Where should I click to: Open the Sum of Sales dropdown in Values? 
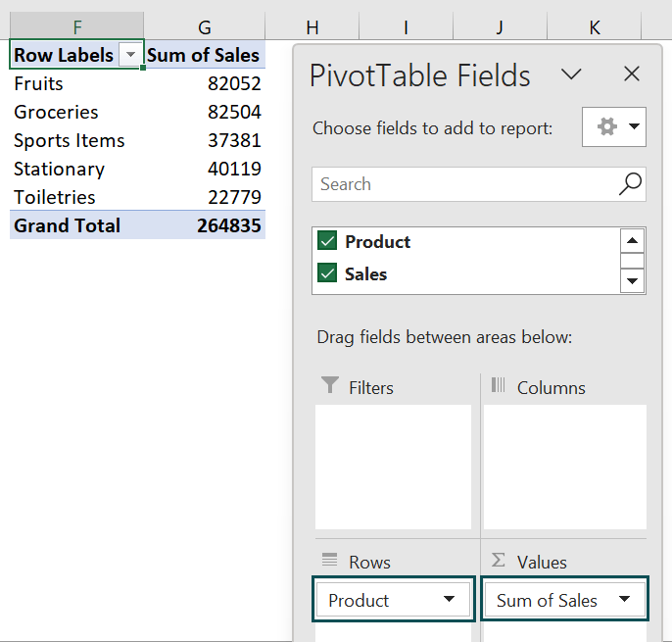[x=624, y=599]
